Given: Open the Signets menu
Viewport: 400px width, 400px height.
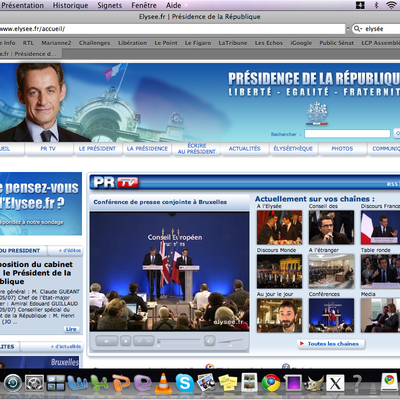Looking at the screenshot, I should click(110, 5).
